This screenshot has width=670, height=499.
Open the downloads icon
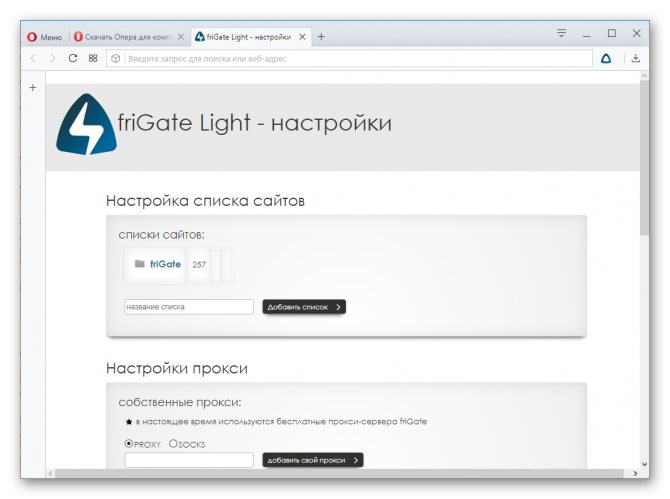click(636, 59)
